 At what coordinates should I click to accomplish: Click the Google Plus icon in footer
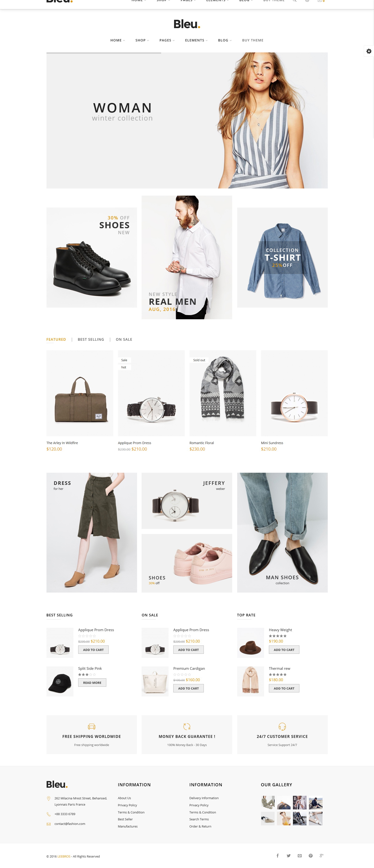pyautogui.click(x=322, y=856)
